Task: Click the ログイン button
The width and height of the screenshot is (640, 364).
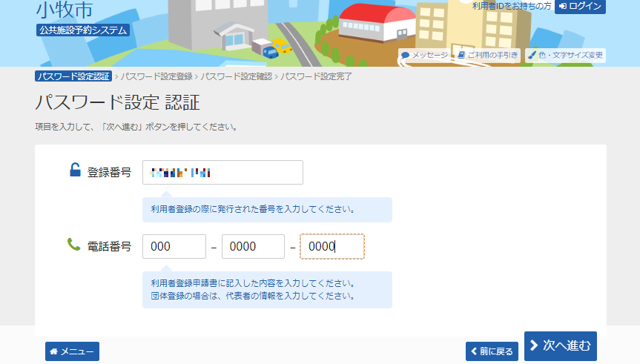Action: tap(580, 6)
